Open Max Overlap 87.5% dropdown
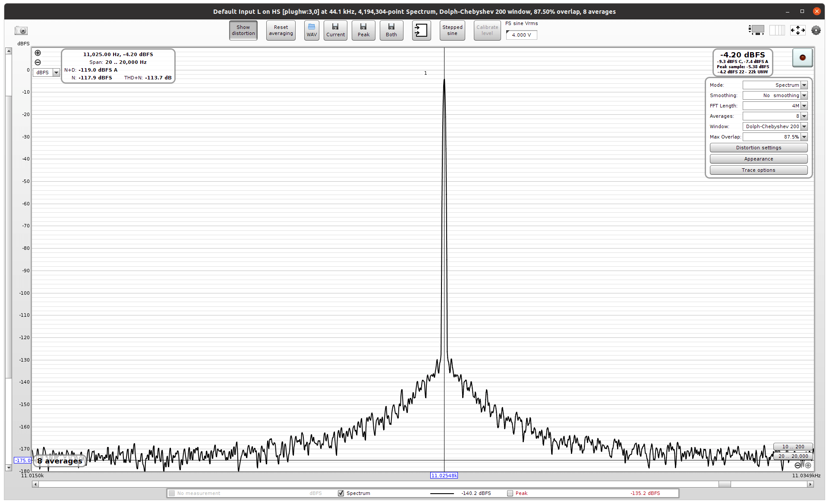The height and width of the screenshot is (504, 829). click(775, 137)
